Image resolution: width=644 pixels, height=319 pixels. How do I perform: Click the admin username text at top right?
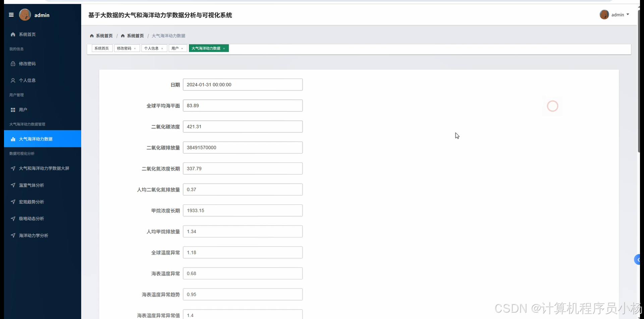618,15
